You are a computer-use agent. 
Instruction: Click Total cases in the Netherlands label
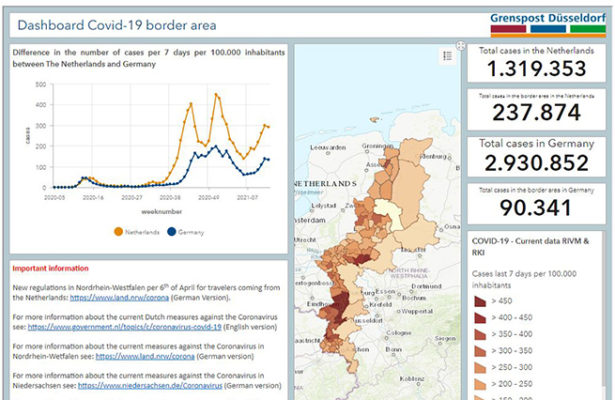click(537, 51)
